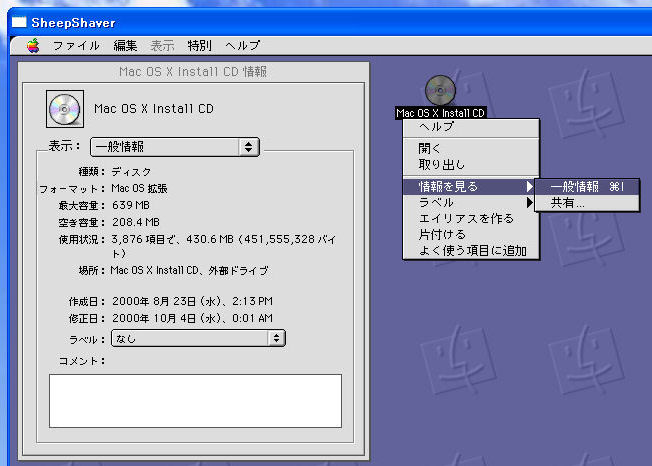Open the 表示 menu in menu bar
The image size is (652, 466).
[162, 45]
